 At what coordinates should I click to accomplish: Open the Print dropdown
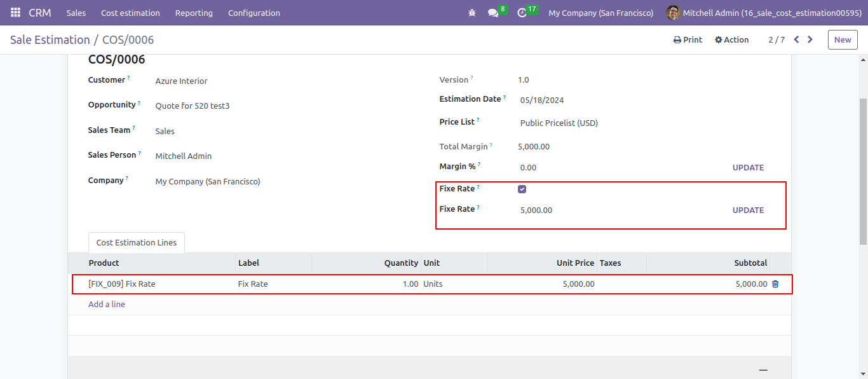click(x=688, y=39)
